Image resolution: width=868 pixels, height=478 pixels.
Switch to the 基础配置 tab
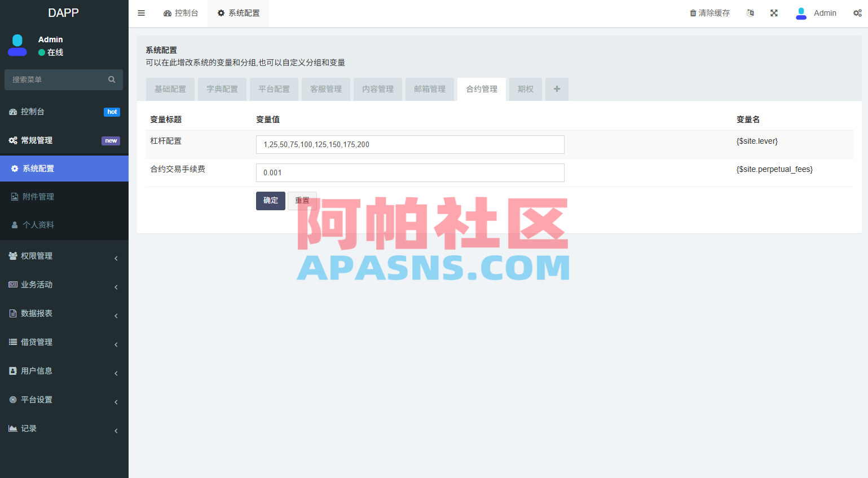[x=170, y=89]
